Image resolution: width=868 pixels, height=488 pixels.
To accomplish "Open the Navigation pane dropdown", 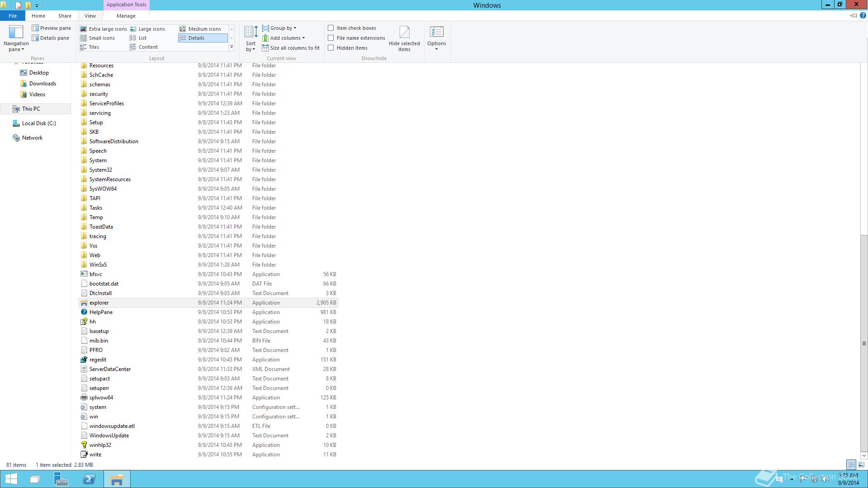I will point(16,39).
